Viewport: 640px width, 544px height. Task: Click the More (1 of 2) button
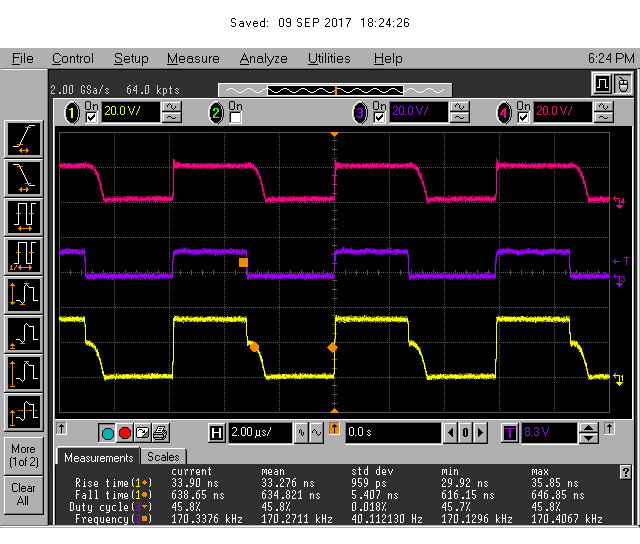[x=24, y=455]
